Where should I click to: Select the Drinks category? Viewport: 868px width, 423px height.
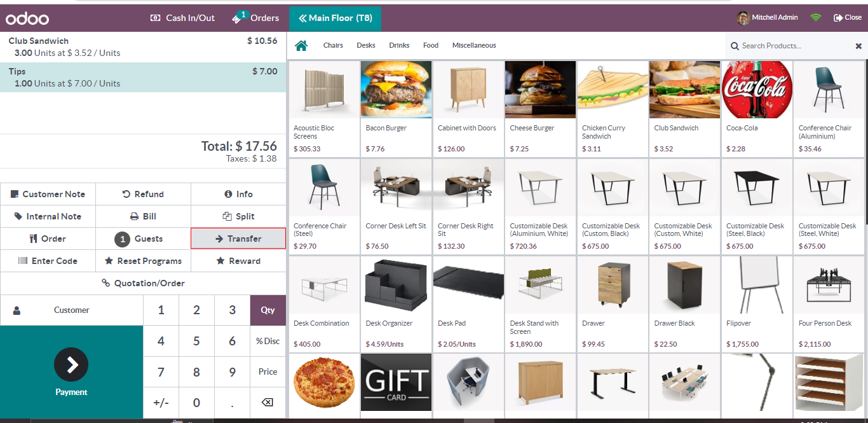399,45
